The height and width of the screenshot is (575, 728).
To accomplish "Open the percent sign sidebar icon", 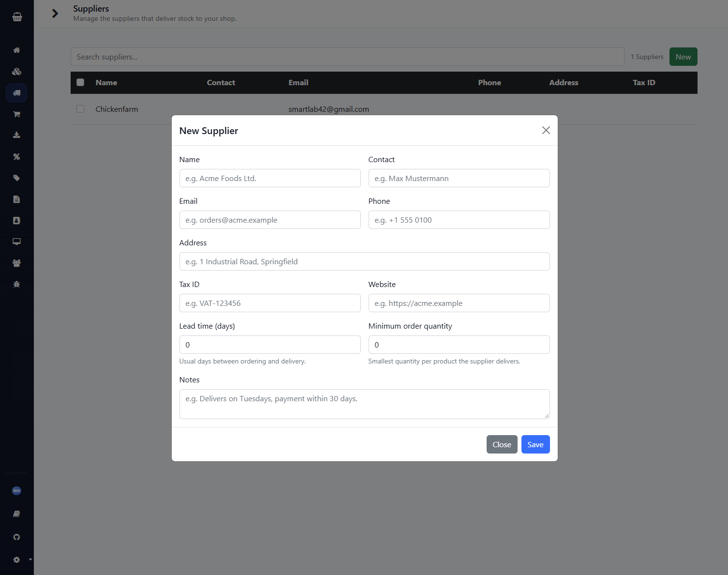I will pos(16,157).
